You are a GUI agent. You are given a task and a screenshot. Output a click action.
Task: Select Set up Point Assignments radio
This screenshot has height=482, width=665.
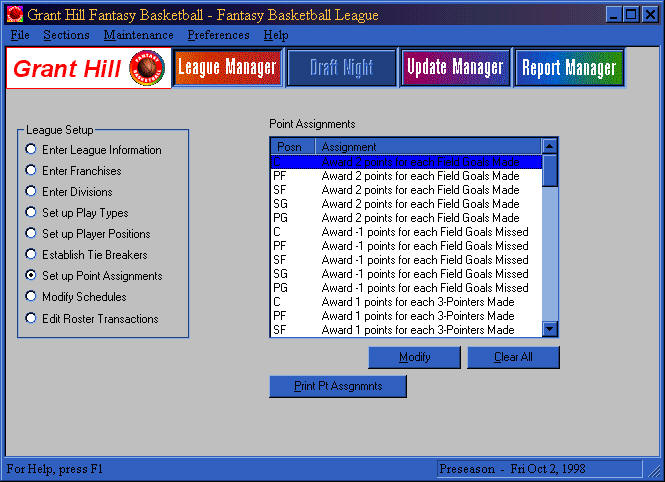(x=31, y=275)
